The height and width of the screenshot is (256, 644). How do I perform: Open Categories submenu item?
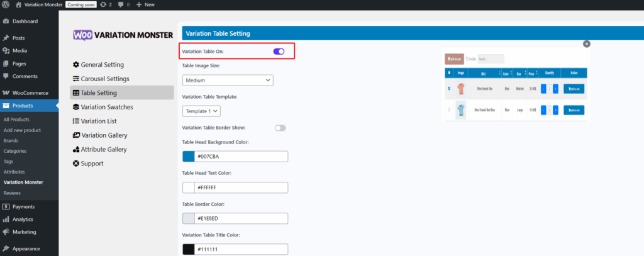tap(15, 151)
